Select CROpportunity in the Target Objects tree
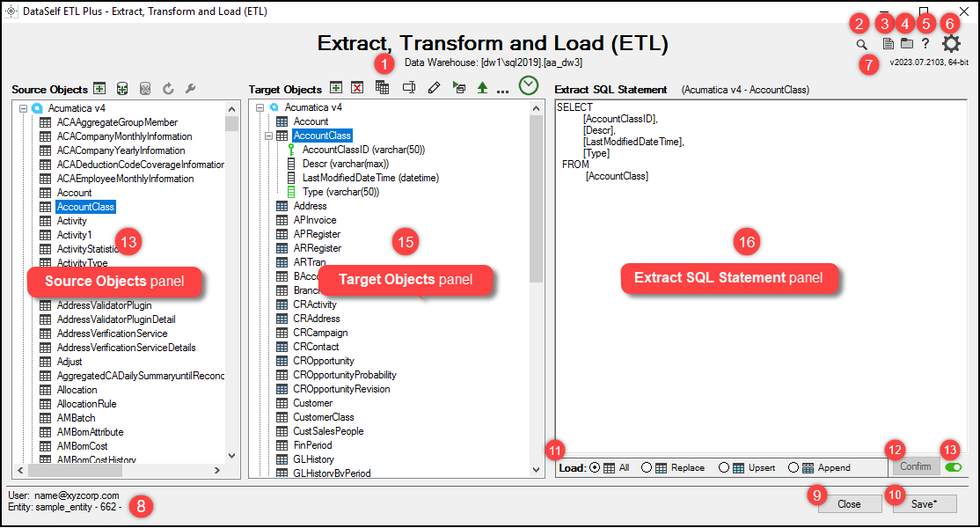 323,361
